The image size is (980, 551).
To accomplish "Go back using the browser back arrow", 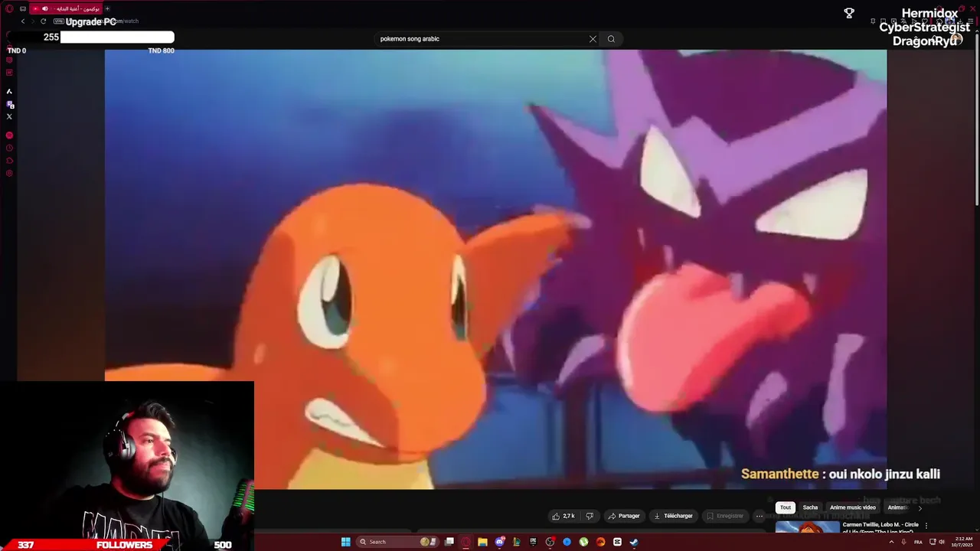I will point(23,21).
